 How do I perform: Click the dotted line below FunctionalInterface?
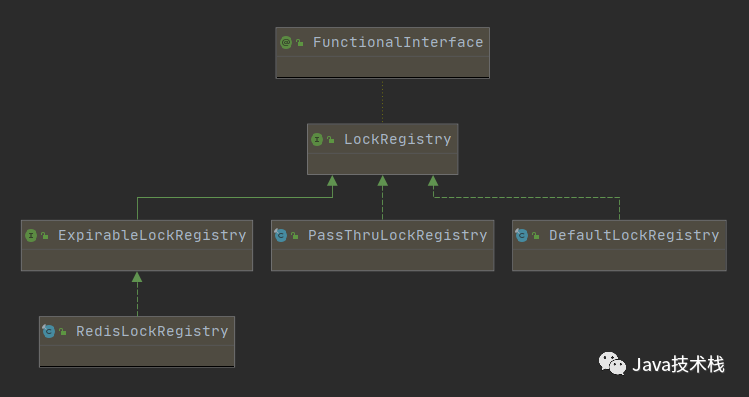click(x=382, y=101)
